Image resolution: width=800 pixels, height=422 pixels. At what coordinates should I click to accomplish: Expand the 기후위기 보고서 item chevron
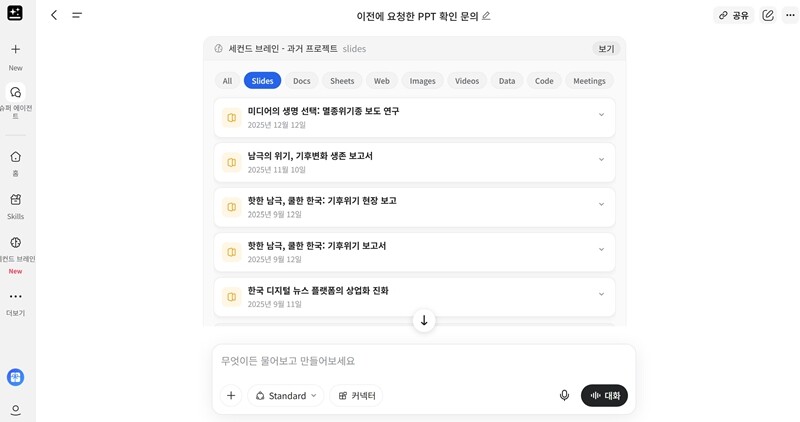point(602,249)
